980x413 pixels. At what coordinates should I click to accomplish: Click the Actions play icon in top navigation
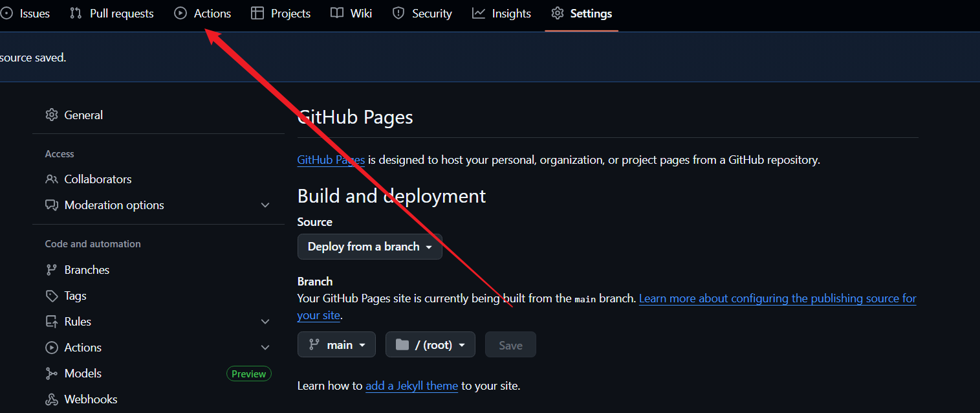pyautogui.click(x=180, y=14)
